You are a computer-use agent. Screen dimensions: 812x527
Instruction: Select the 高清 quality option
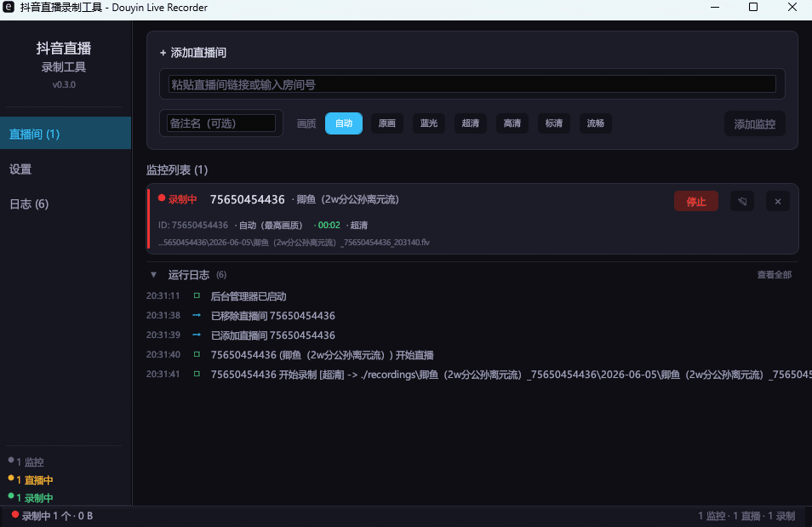click(512, 123)
